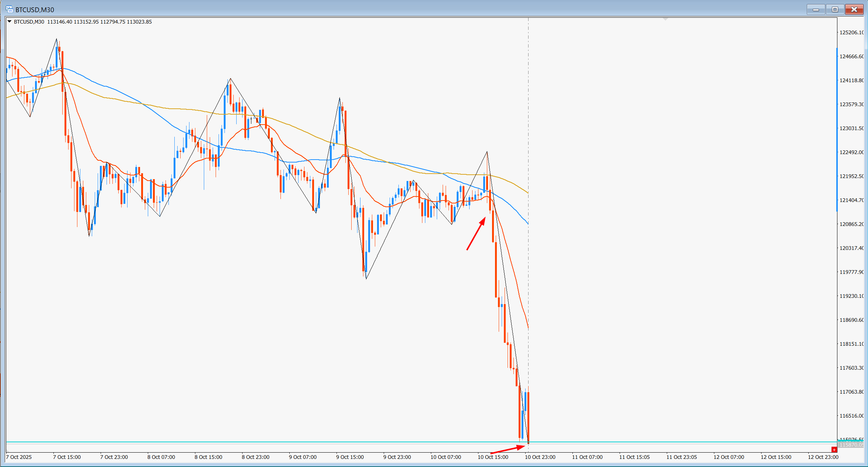Select the cyan horizontal price line

[422, 442]
